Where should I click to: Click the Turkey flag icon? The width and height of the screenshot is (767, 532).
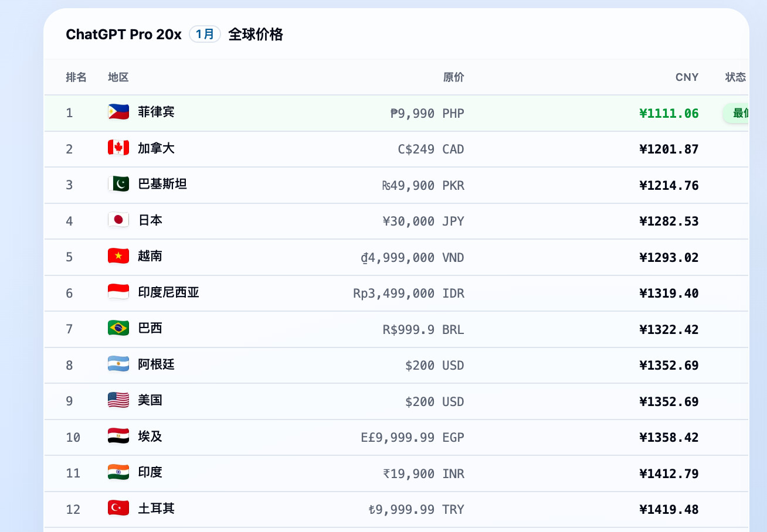click(x=118, y=509)
